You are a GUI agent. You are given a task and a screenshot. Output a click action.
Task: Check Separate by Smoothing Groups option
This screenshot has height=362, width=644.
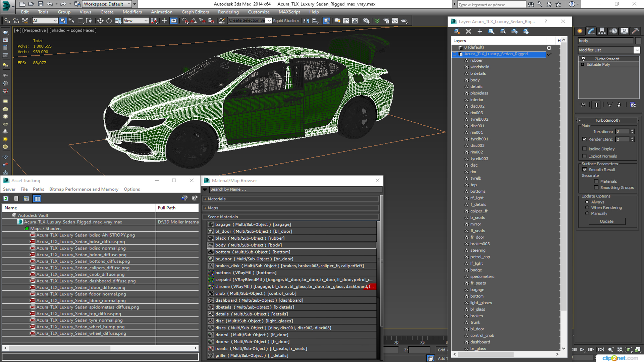(x=596, y=188)
